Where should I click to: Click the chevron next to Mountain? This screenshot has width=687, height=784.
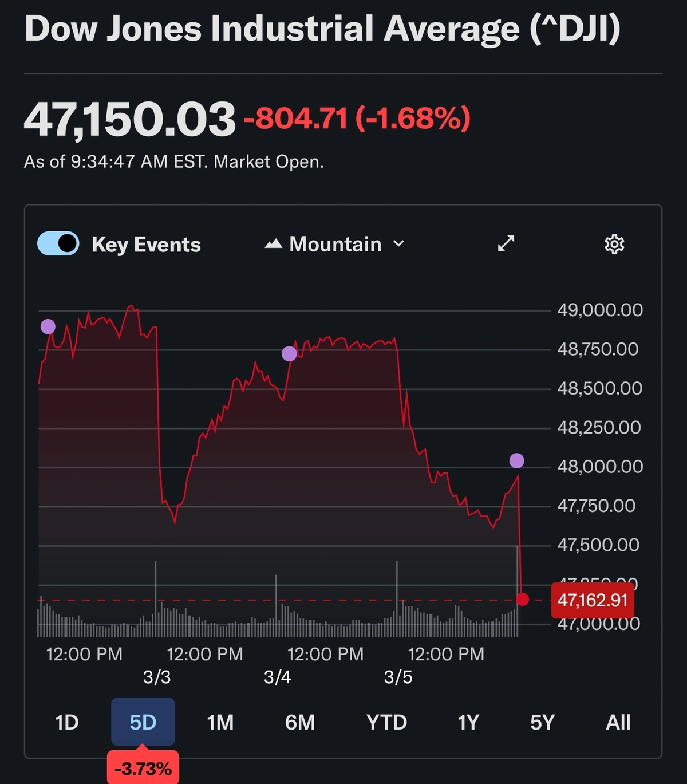click(399, 244)
